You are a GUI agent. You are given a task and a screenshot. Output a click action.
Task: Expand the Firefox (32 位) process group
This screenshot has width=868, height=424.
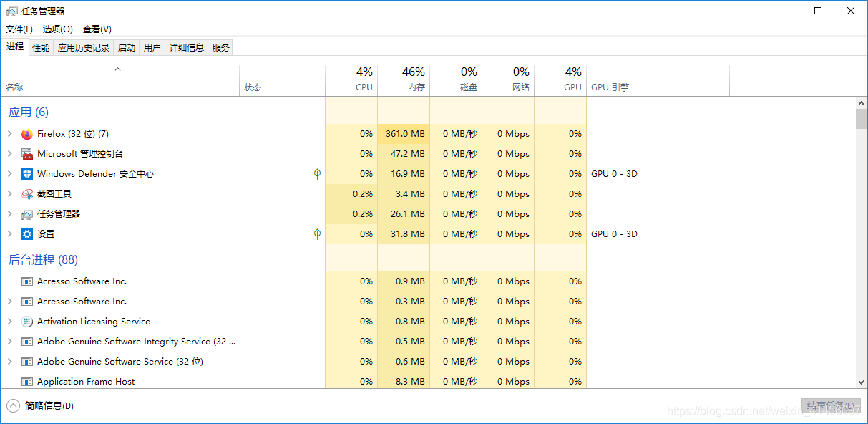pyautogui.click(x=9, y=134)
